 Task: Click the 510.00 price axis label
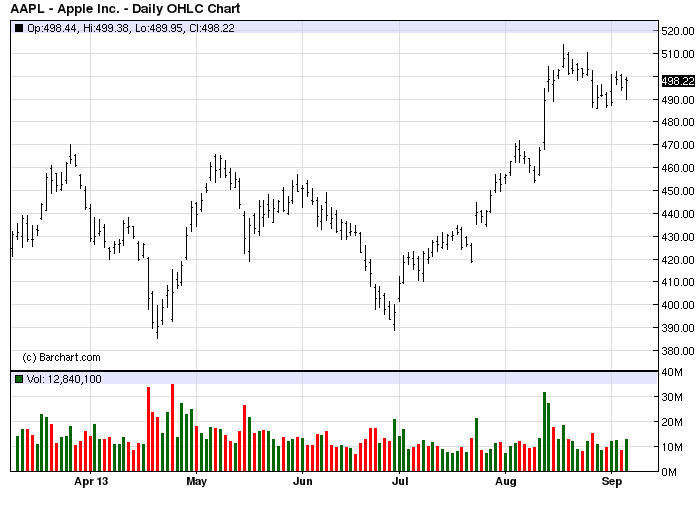pos(678,54)
